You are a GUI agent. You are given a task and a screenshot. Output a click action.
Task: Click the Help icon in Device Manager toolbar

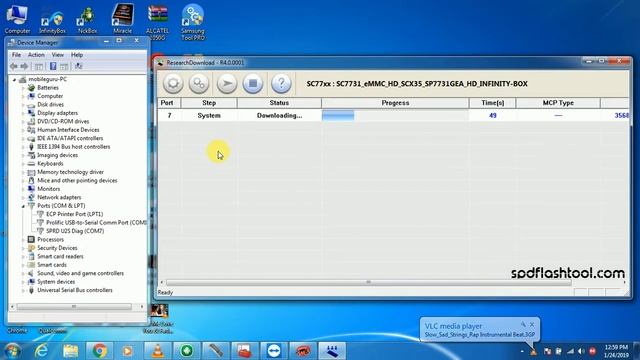(53, 66)
